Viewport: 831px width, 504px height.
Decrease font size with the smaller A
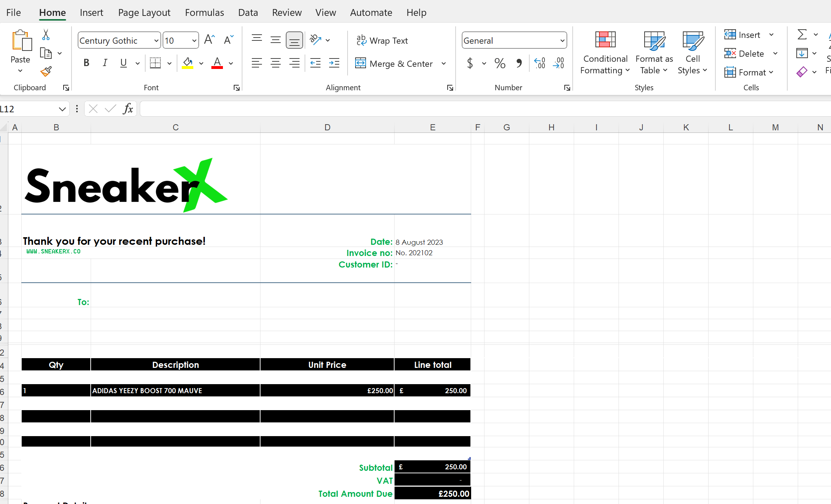(228, 40)
